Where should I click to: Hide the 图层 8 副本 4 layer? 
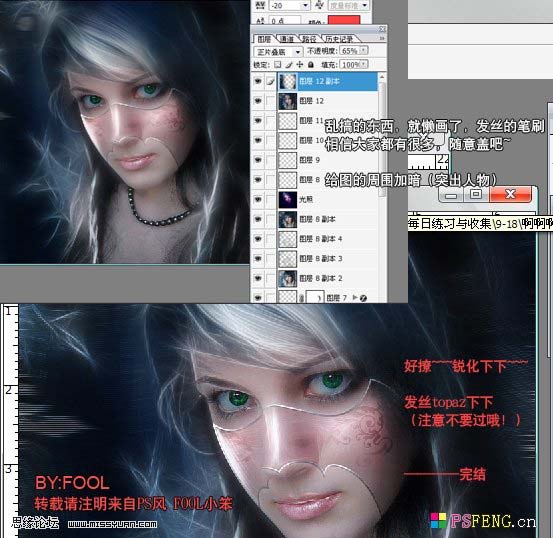point(258,239)
